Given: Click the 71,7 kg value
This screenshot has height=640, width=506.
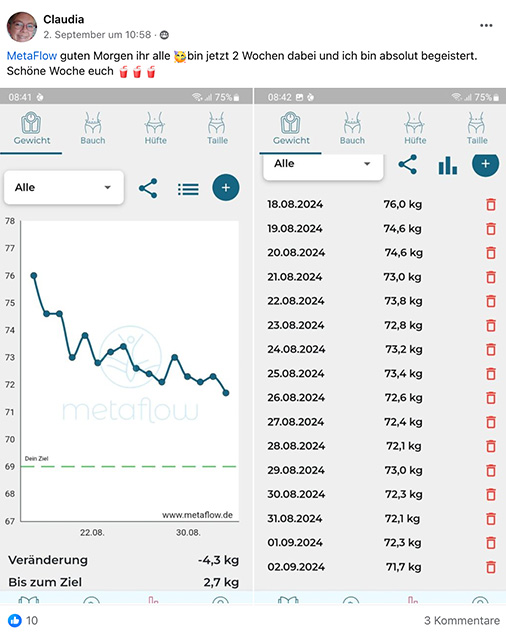Looking at the screenshot, I should [x=404, y=567].
